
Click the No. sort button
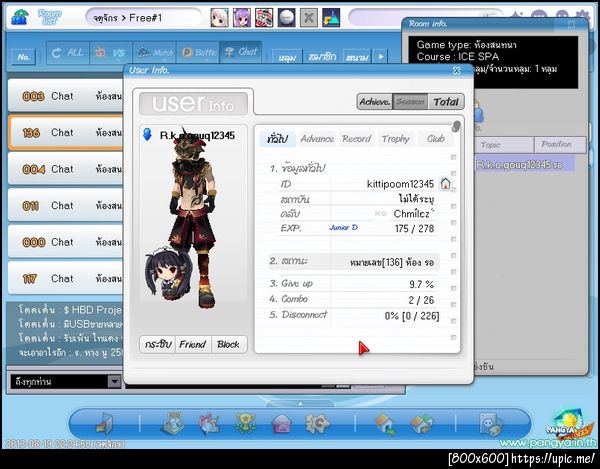pyautogui.click(x=24, y=57)
